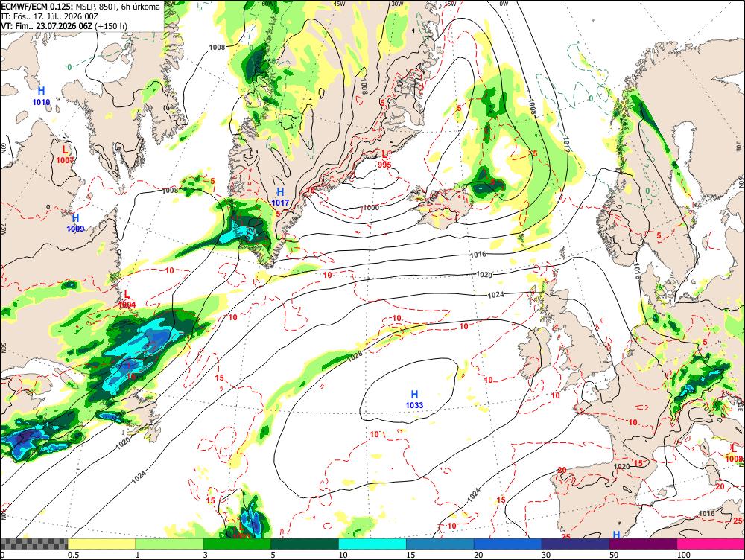The image size is (745, 560).
Task: Click the pink 100+ legend swatch
Action: click(711, 544)
